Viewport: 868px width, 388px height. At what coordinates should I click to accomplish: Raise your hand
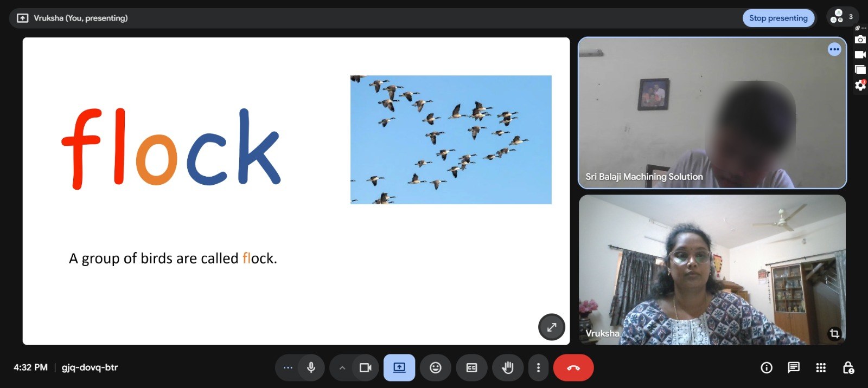[507, 368]
